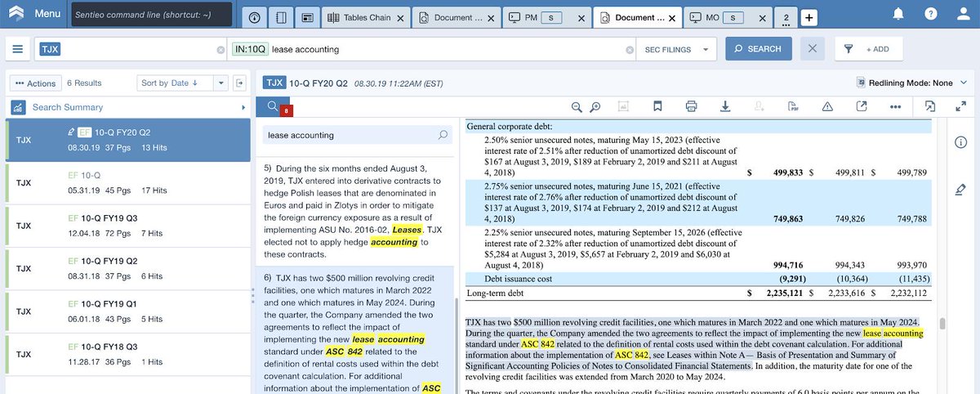Select the 10-Q FY19 Q1 result
The image size is (980, 394).
coord(128,312)
